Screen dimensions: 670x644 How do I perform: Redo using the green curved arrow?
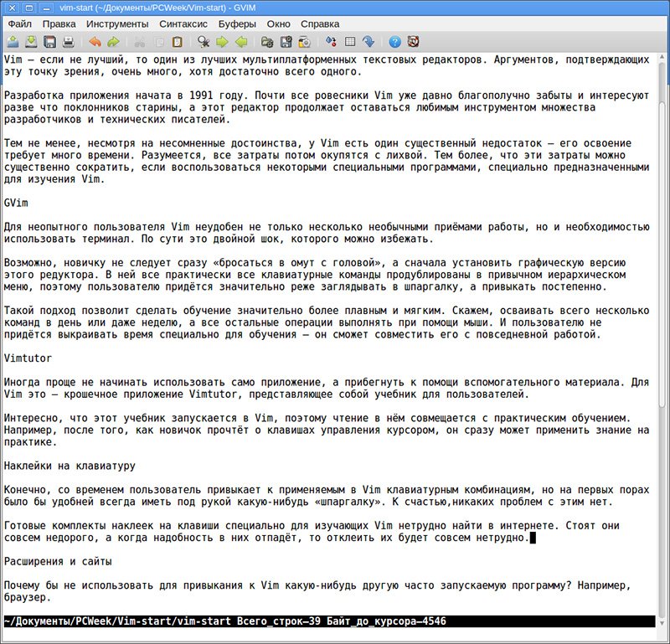[114, 42]
